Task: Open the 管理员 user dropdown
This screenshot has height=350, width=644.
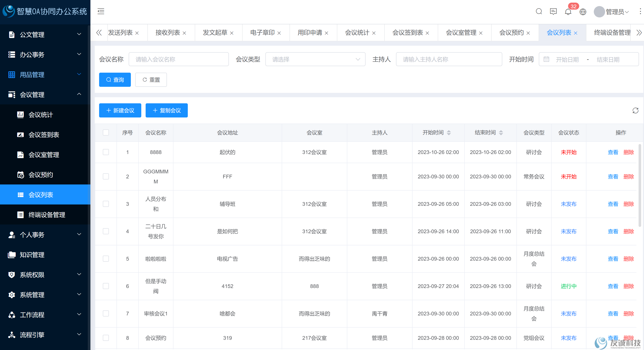Action: (617, 12)
